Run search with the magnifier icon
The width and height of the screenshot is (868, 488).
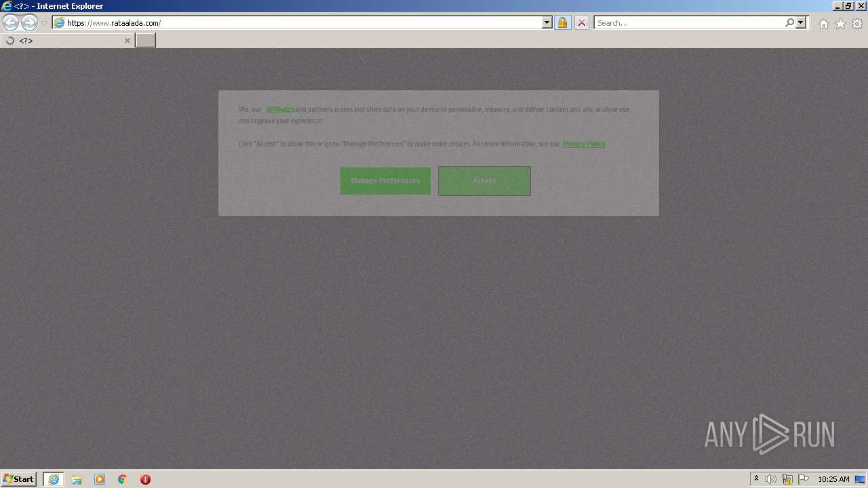pos(789,23)
